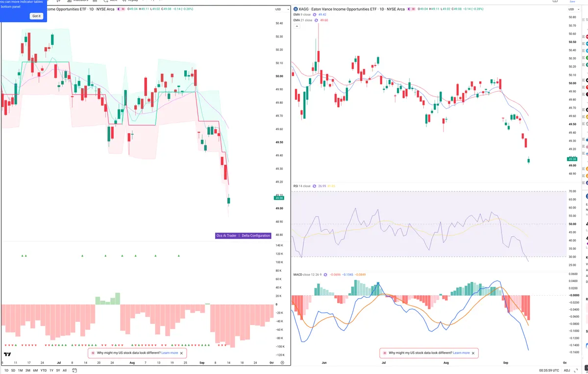The height and width of the screenshot is (374, 588).
Task: Click the TradingView logo at chart bottom-left
Action: click(7, 354)
